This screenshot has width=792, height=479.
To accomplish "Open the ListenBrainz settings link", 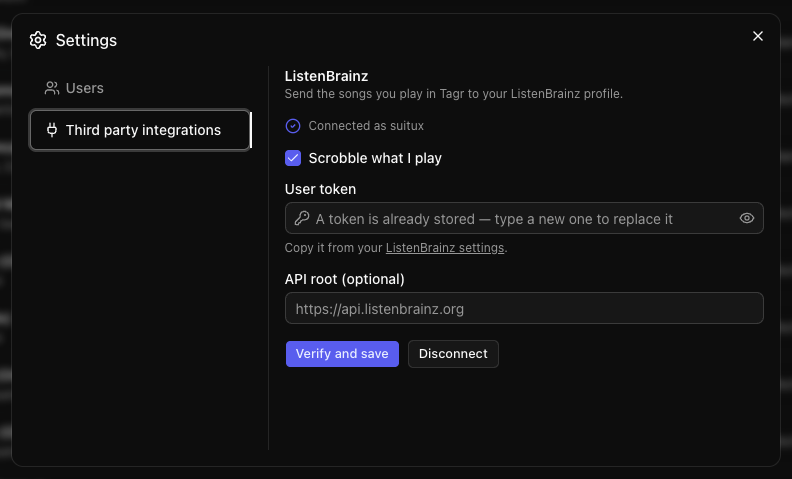I will pyautogui.click(x=445, y=248).
